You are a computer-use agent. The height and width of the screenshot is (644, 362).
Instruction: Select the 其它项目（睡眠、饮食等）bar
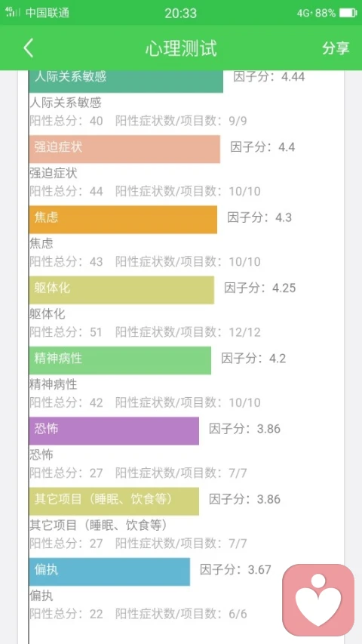pos(114,501)
